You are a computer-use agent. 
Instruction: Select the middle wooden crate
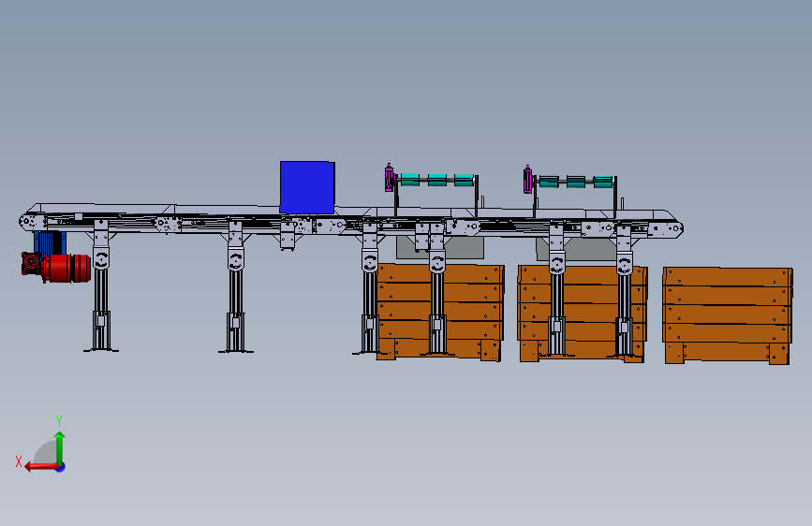coord(583,314)
